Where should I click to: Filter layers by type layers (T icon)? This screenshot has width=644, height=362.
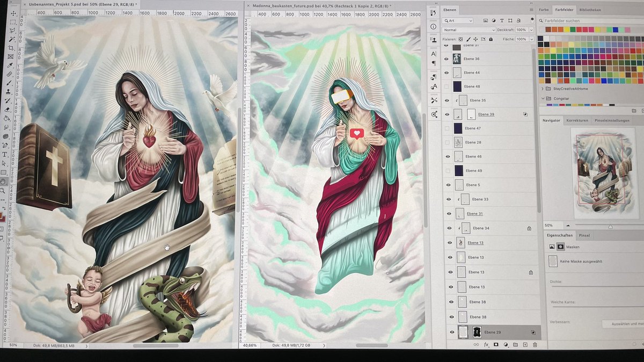[x=501, y=21]
